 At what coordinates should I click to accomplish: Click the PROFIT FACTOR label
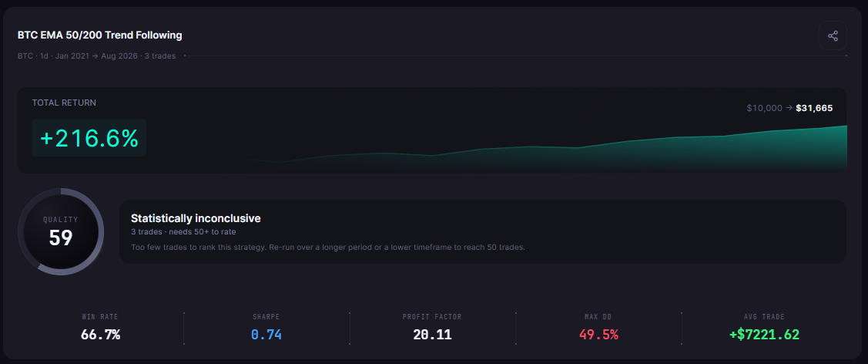432,317
